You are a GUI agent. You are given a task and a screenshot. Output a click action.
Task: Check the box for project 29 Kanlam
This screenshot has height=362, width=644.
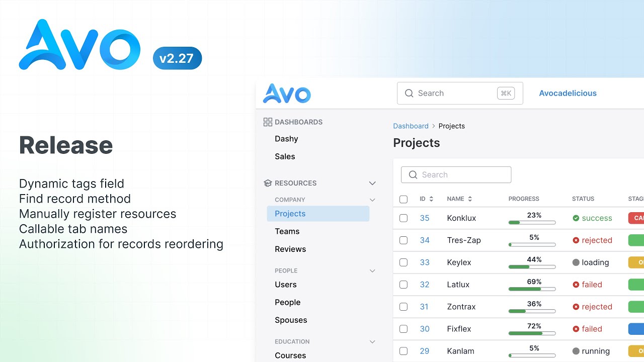pos(404,351)
